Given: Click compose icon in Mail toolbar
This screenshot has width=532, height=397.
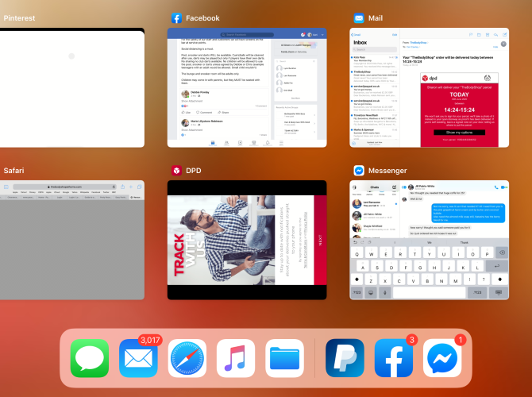Looking at the screenshot, I should (504, 35).
